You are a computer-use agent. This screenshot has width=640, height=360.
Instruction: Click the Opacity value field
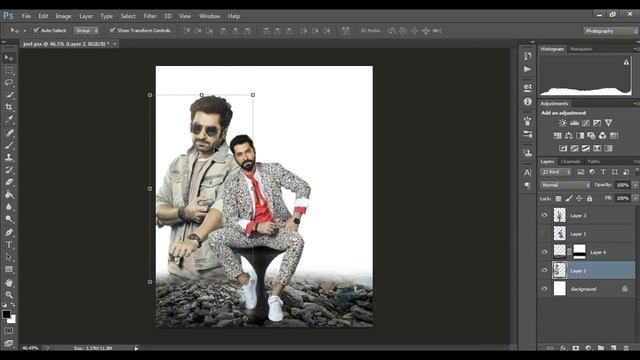click(622, 185)
